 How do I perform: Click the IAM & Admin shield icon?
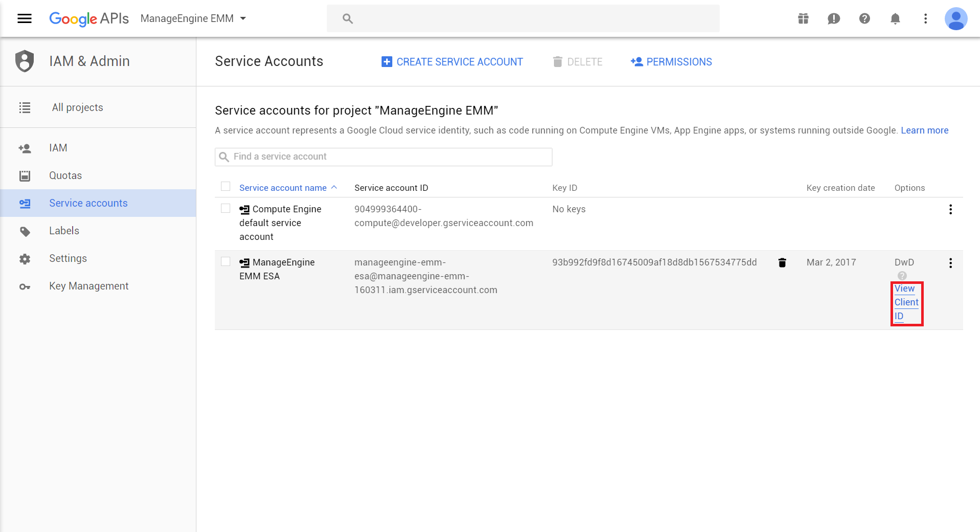click(25, 61)
